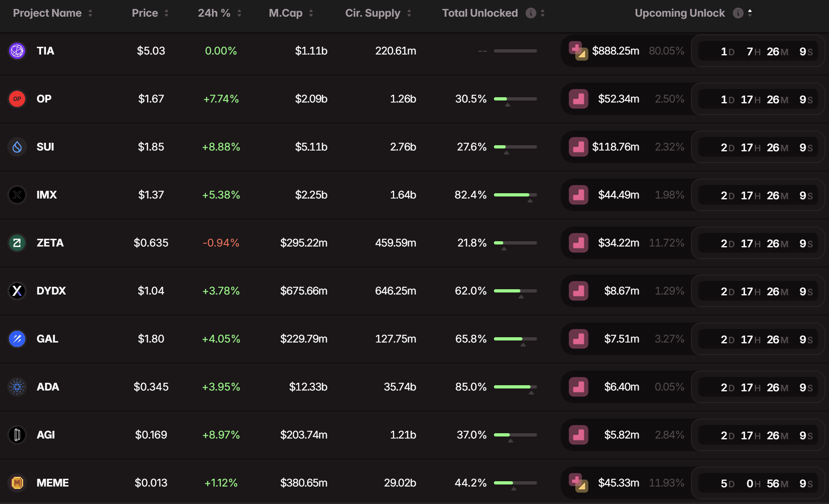Click the ZETA green token icon
829x504 pixels.
(17, 243)
